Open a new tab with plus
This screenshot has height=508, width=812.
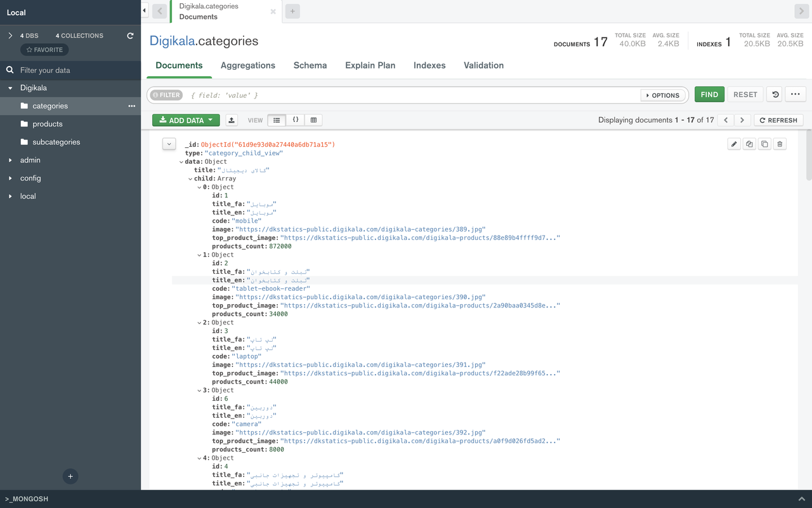(x=292, y=11)
